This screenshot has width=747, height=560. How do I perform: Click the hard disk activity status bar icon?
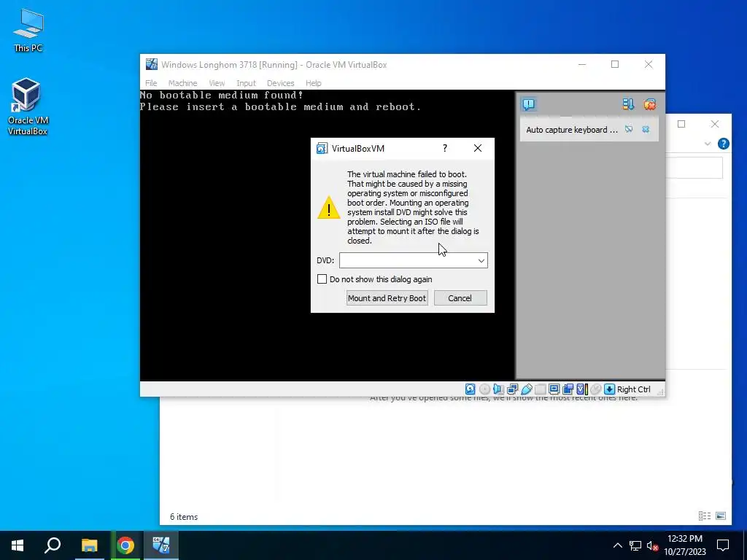(x=471, y=389)
